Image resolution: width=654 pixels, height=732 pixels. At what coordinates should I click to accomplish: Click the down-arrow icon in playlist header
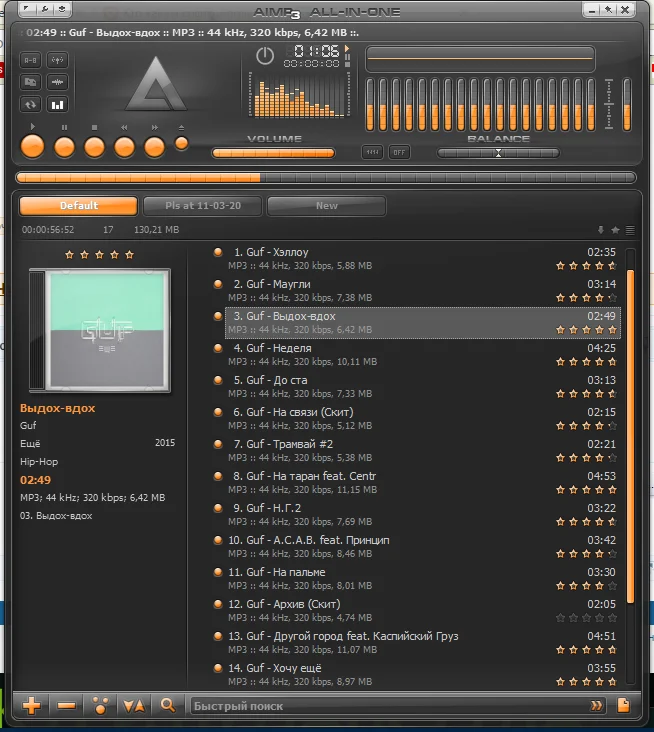point(601,230)
